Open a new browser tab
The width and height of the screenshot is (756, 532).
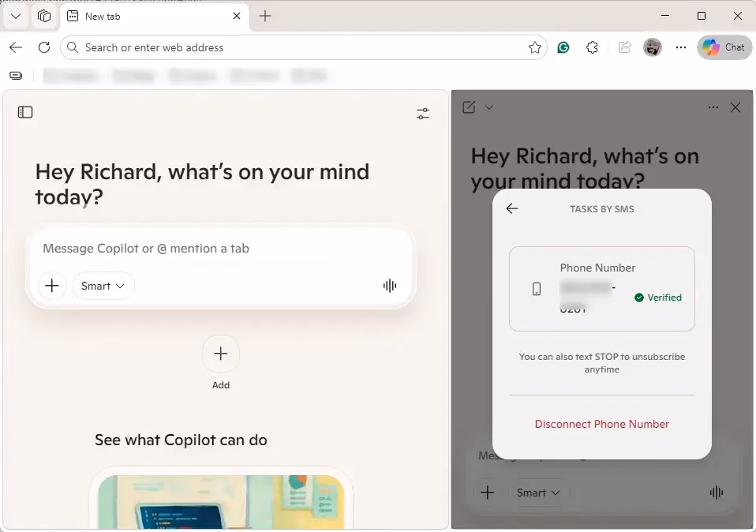pos(265,16)
